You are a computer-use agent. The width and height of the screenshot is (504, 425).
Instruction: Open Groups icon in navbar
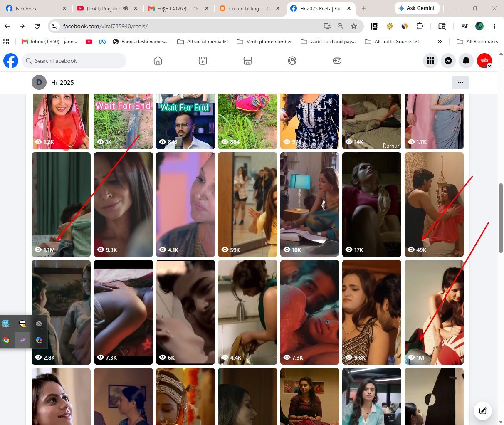point(292,61)
